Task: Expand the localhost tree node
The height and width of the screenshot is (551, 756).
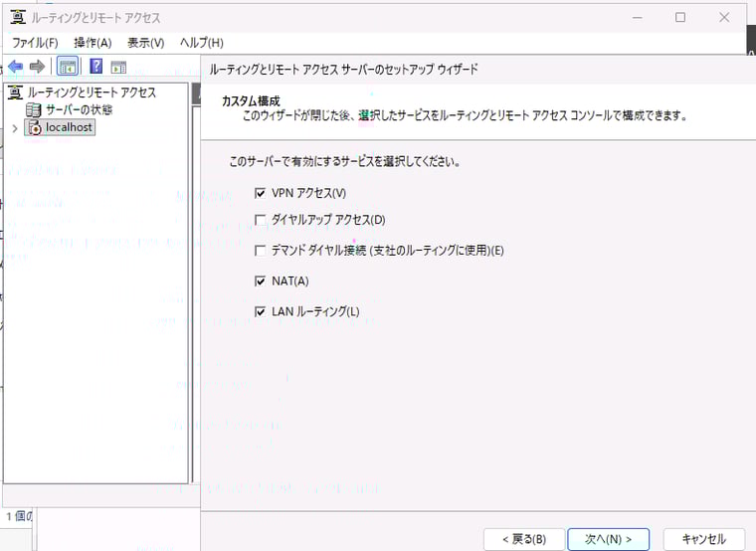Action: pos(15,128)
